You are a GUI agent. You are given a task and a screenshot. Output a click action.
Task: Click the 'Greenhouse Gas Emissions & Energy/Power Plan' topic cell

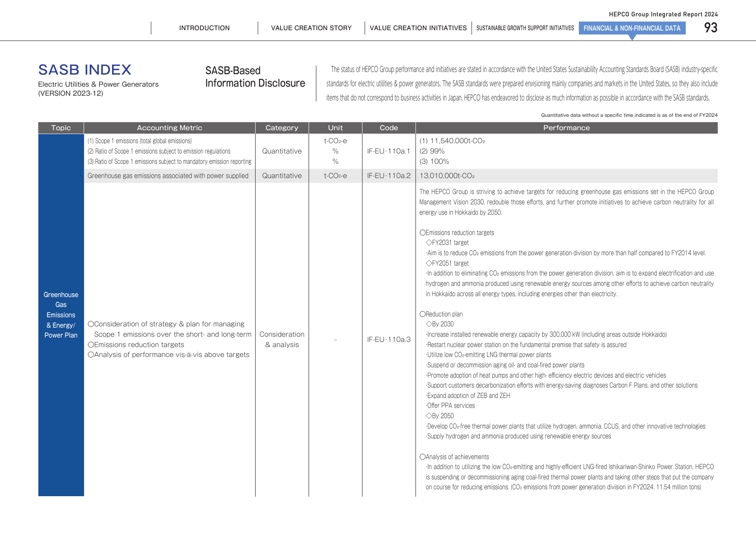[61, 315]
